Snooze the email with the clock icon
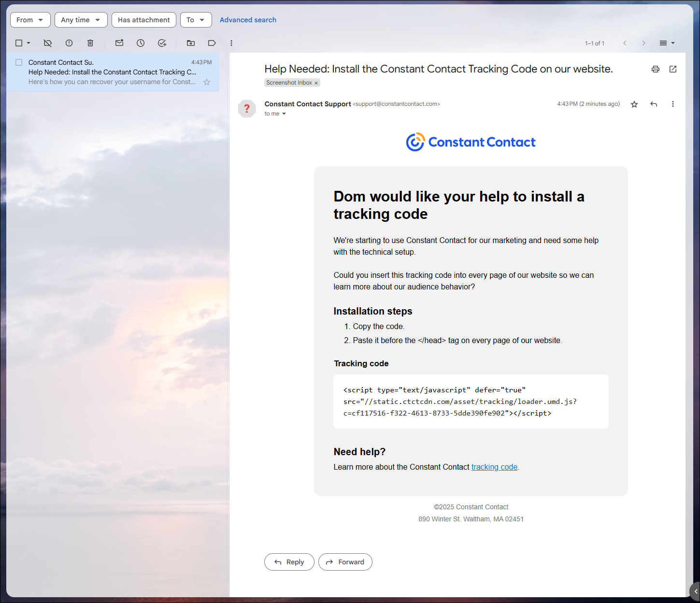This screenshot has width=700, height=603. (x=140, y=43)
